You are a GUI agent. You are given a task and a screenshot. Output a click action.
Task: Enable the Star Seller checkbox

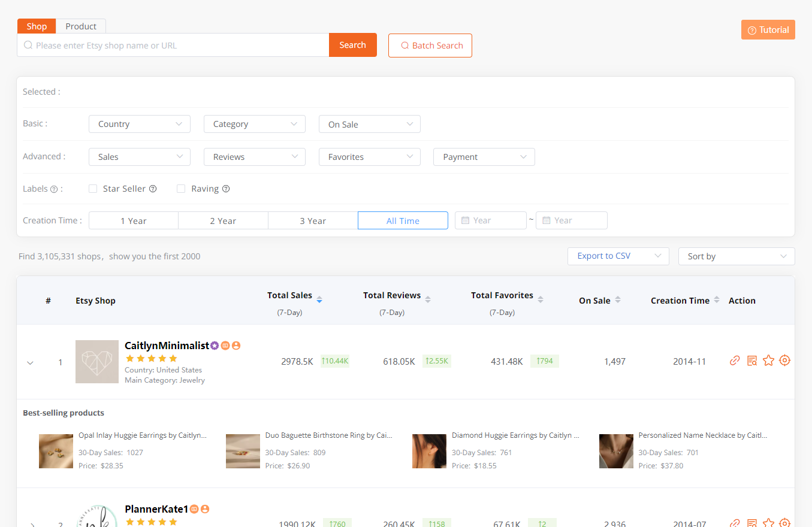coord(93,188)
